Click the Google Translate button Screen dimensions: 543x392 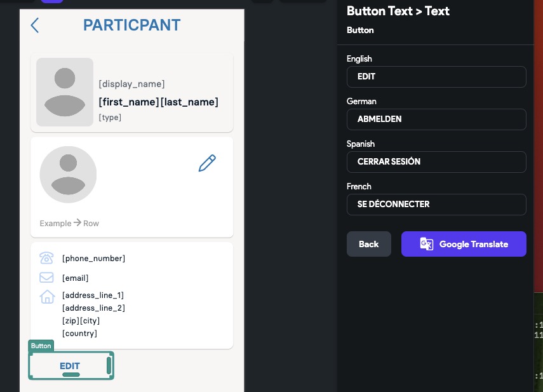click(464, 244)
